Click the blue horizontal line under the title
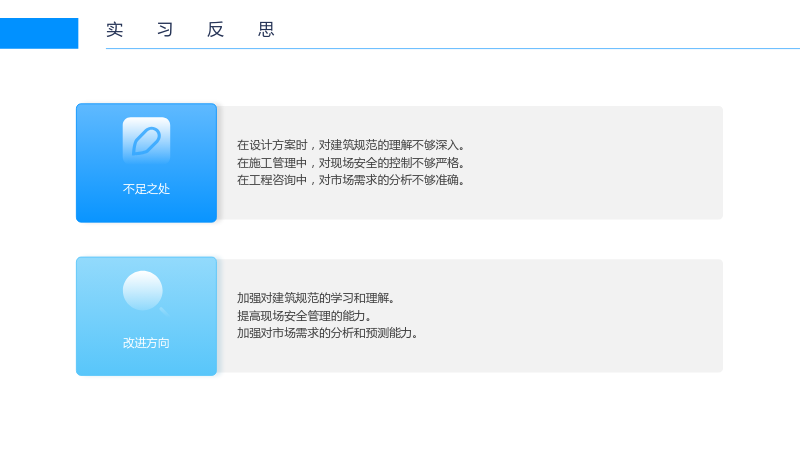The width and height of the screenshot is (800, 450). pyautogui.click(x=453, y=48)
